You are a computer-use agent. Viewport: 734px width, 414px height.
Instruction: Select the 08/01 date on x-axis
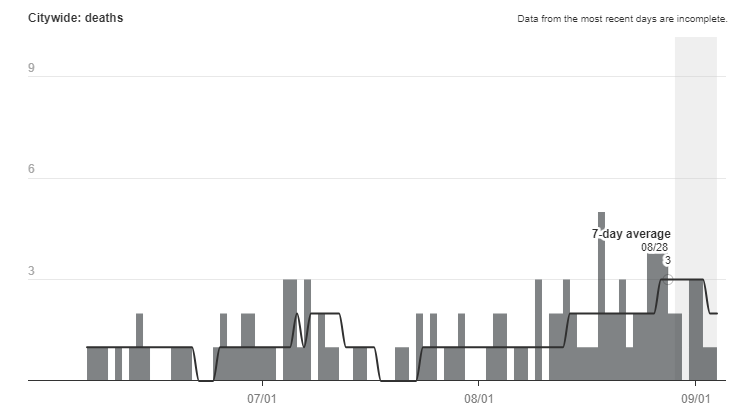pos(479,398)
